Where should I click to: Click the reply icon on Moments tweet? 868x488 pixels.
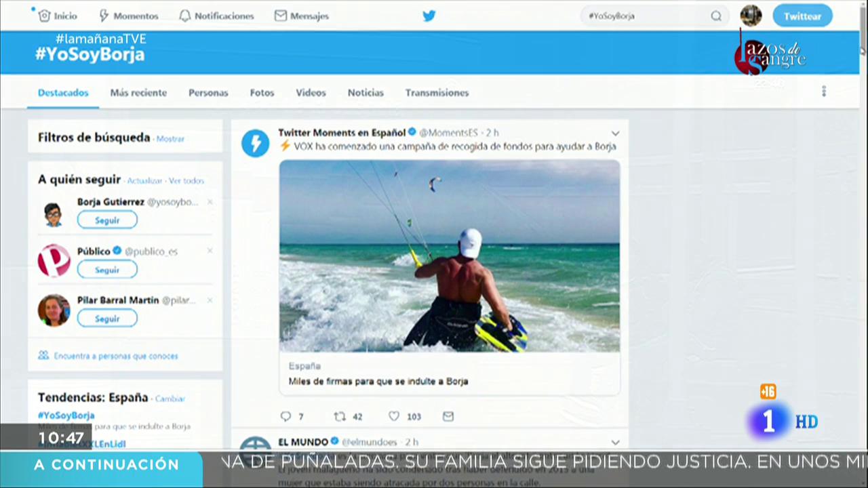285,416
